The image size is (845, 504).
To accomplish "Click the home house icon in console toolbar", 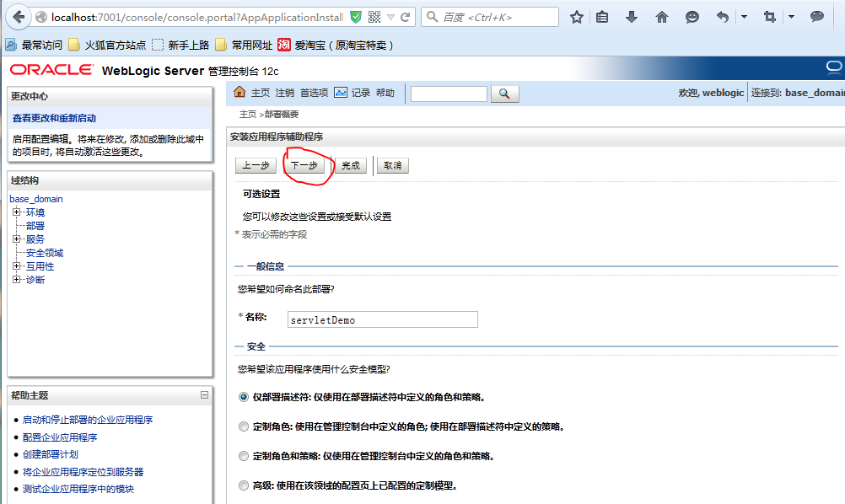I will pos(240,92).
